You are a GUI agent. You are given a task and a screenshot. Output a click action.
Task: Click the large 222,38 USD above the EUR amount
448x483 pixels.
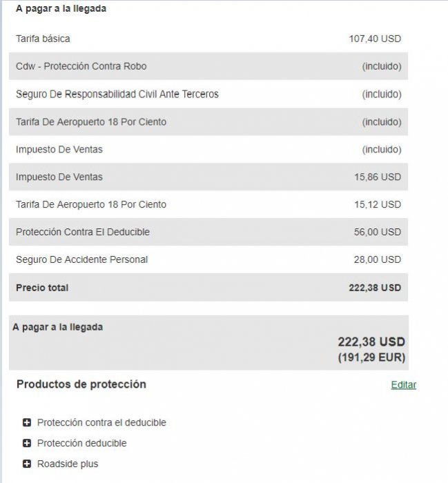(371, 342)
